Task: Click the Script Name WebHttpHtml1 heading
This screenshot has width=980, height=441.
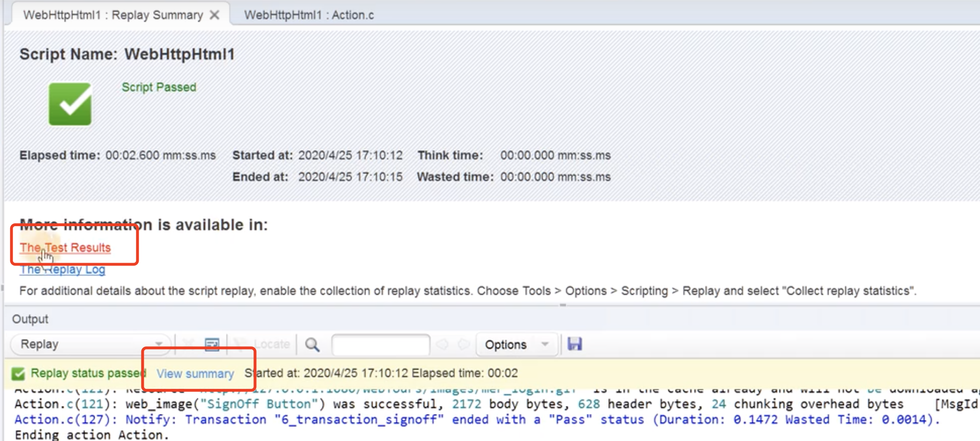Action: (127, 54)
